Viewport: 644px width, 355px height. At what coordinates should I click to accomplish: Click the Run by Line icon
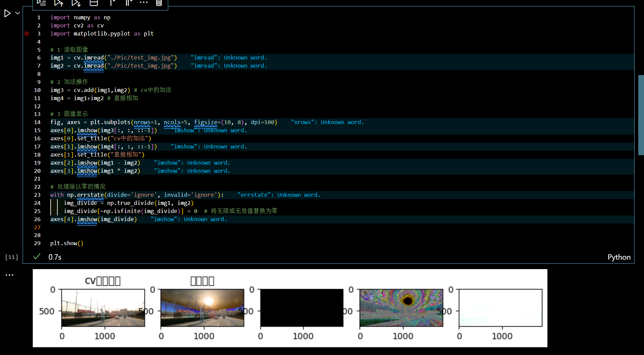tap(41, 2)
